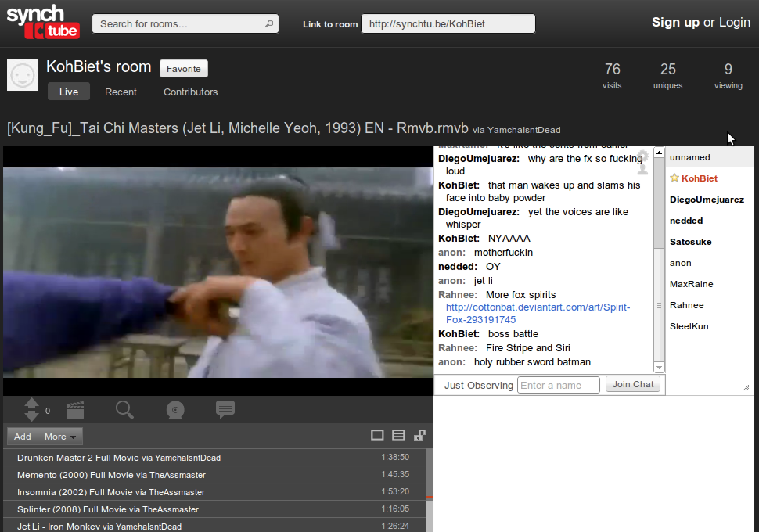Select user anon in the user list
Image resolution: width=759 pixels, height=532 pixels.
click(x=710, y=263)
